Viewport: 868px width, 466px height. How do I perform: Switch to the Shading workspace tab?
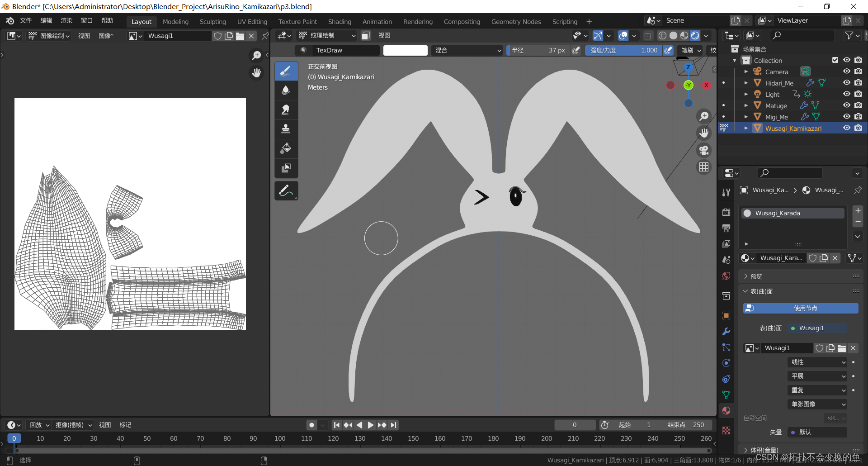pyautogui.click(x=340, y=22)
